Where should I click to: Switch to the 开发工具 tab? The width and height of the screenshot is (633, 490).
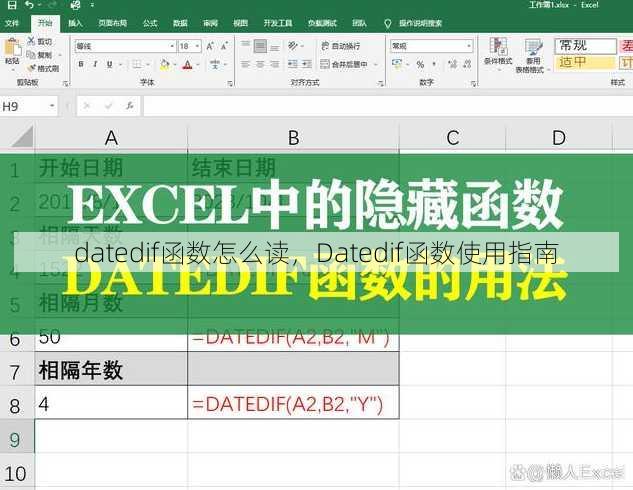(278, 23)
